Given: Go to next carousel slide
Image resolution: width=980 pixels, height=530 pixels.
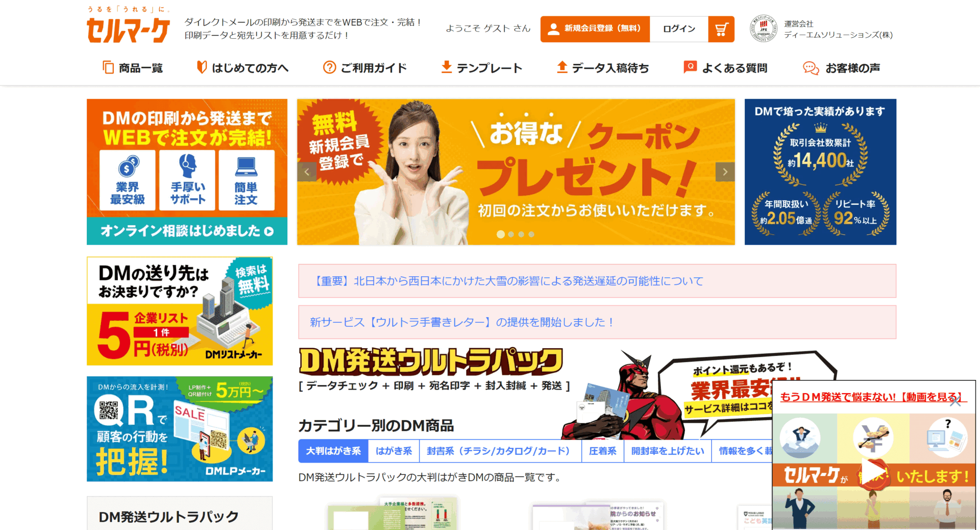Looking at the screenshot, I should (725, 172).
